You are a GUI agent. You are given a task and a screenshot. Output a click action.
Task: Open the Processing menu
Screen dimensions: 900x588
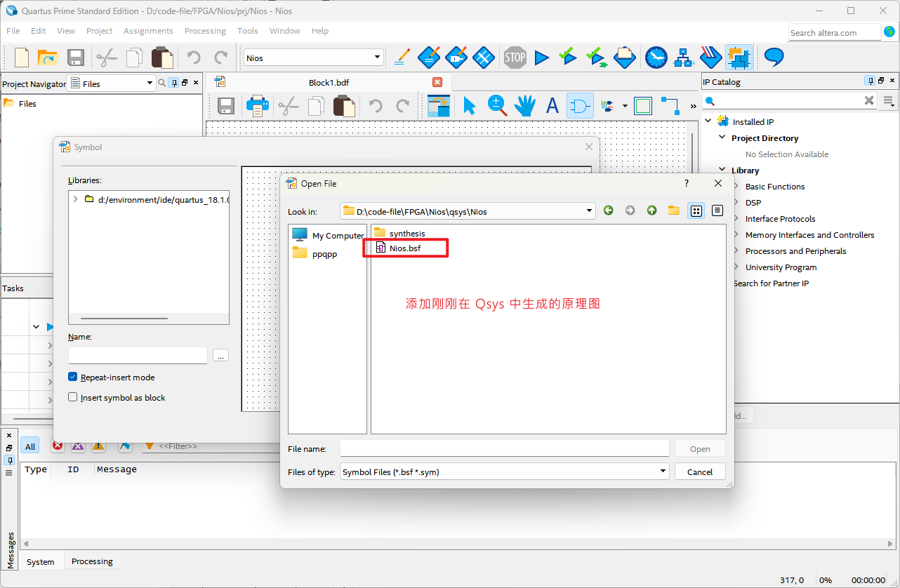point(205,31)
